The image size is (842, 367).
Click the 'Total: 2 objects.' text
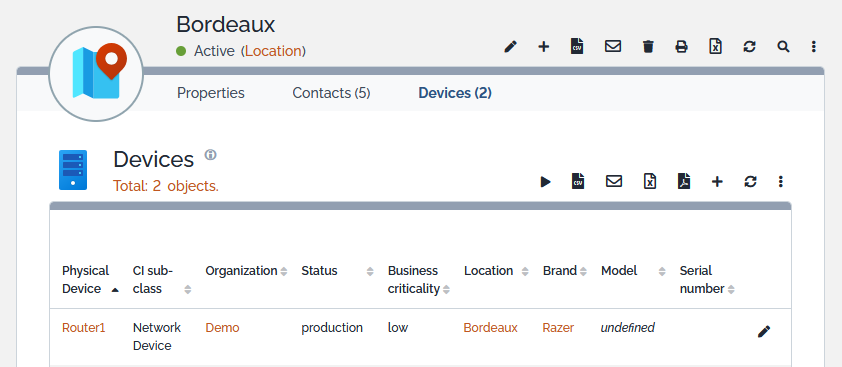166,186
